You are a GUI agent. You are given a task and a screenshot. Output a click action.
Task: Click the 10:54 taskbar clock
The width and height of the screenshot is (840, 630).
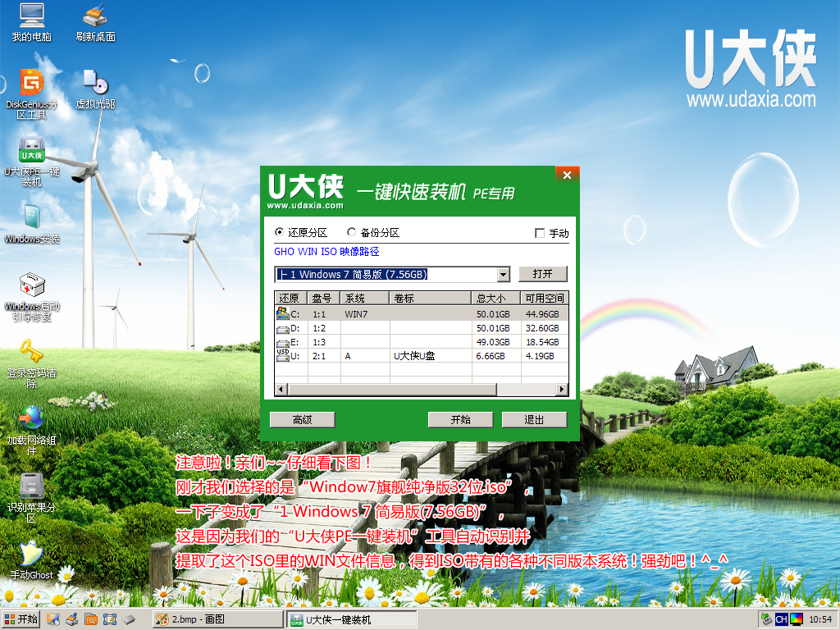point(820,620)
